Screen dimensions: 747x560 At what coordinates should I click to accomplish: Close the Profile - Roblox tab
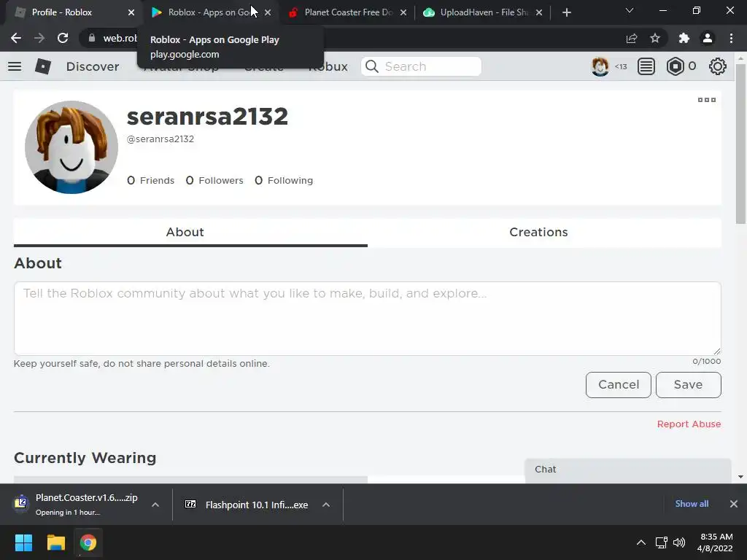[131, 12]
